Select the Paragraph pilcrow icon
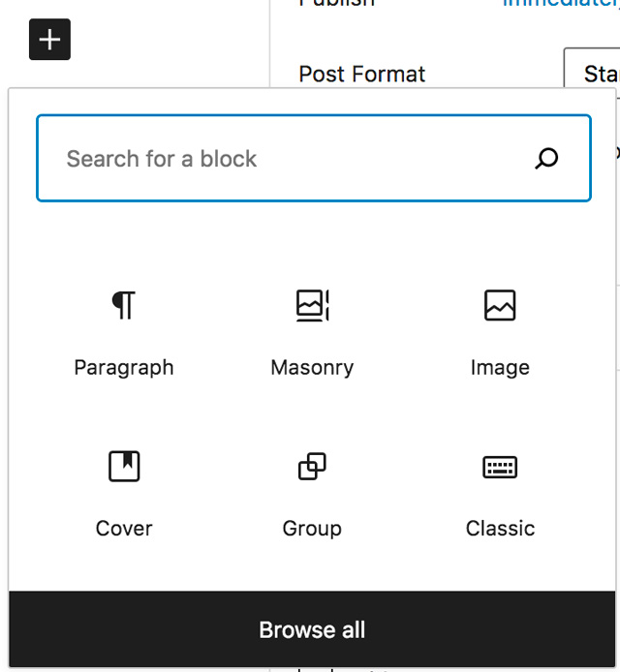 124,306
